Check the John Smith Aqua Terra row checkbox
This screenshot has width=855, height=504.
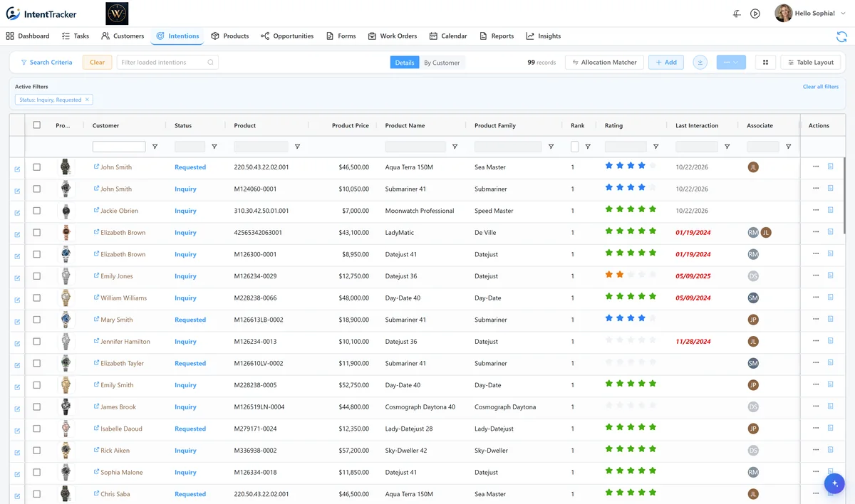(37, 167)
